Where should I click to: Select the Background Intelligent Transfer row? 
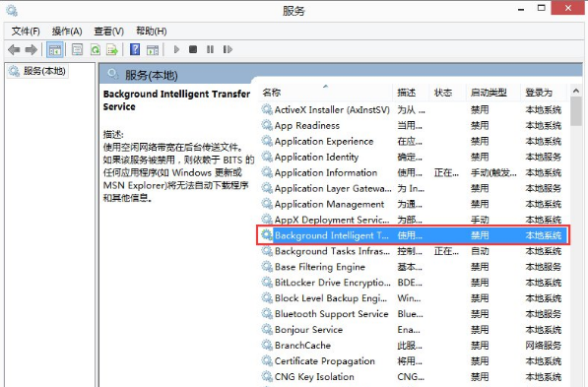(x=414, y=235)
